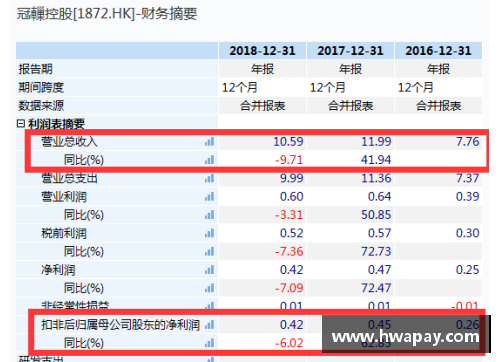Viewport: 500px width, 362px height.
Task: Select the 2018-12-31 column header
Action: click(262, 51)
